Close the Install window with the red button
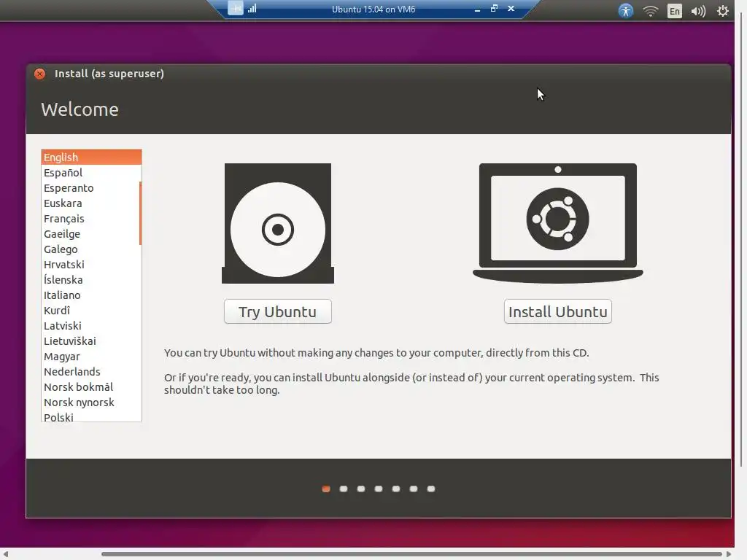 40,74
